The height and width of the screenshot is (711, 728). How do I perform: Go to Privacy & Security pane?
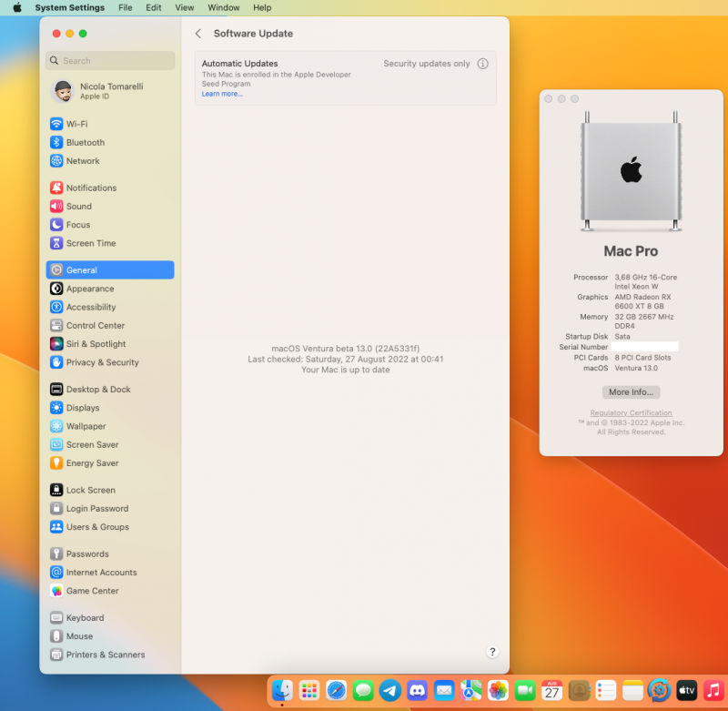(102, 362)
